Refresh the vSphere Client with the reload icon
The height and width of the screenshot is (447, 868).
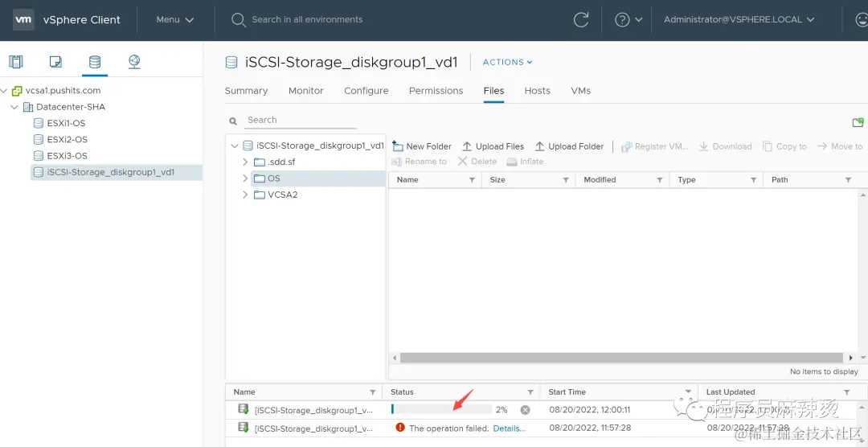pos(581,19)
